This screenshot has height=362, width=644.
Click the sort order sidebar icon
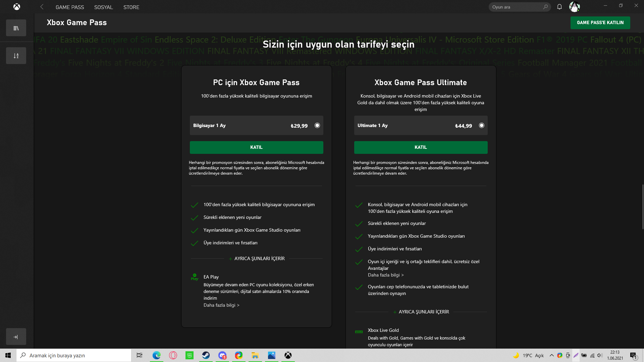pos(16,56)
